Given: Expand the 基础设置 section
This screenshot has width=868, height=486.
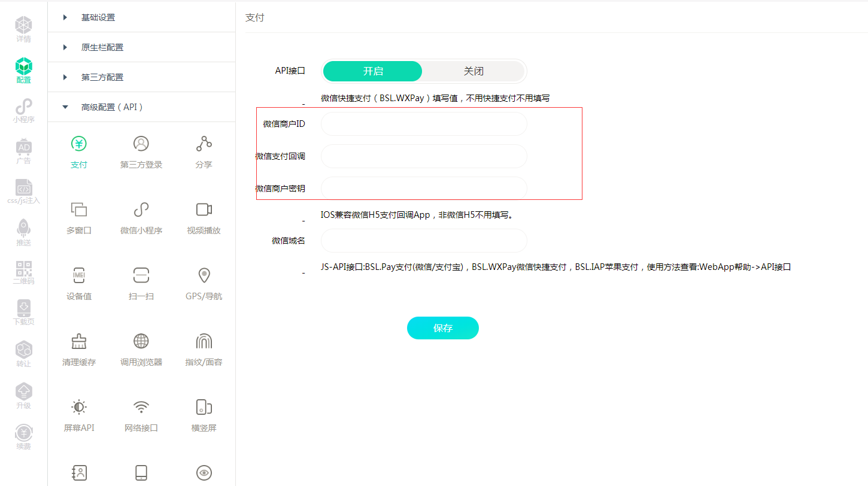Looking at the screenshot, I should click(x=141, y=17).
